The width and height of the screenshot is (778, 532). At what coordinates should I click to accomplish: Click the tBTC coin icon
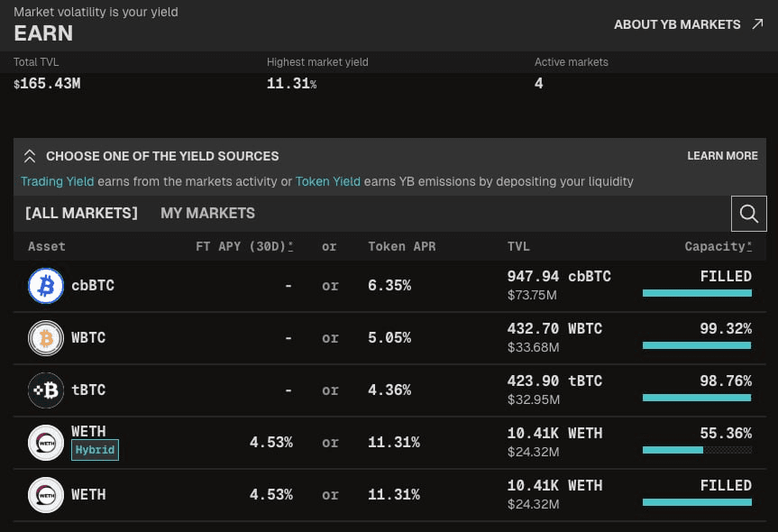[x=46, y=390]
